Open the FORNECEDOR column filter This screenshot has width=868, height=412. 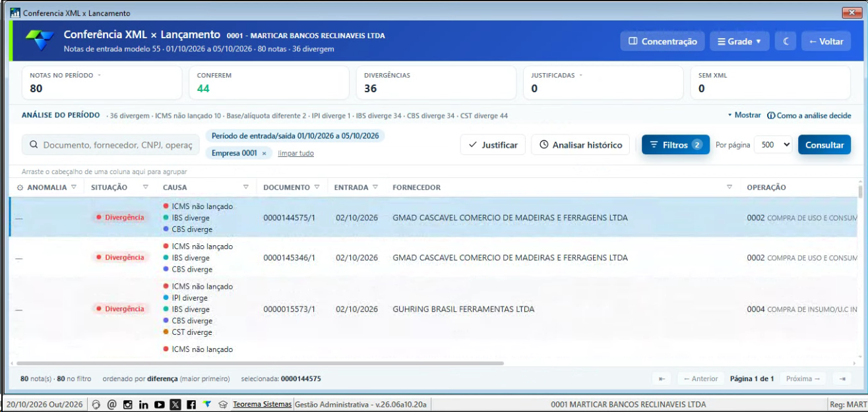(729, 187)
